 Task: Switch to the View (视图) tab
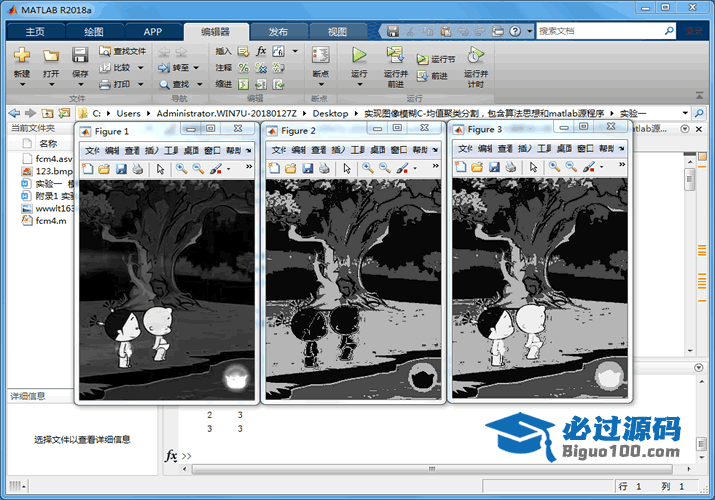pos(337,31)
